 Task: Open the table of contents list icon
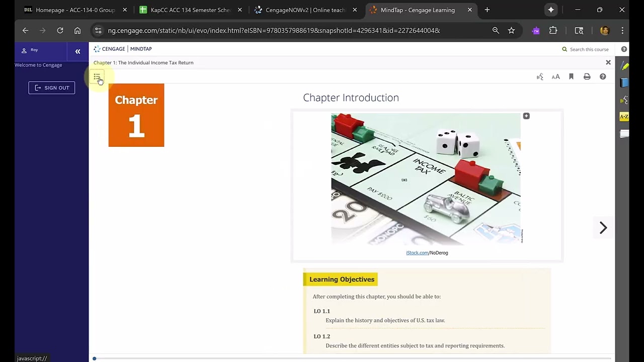[97, 77]
